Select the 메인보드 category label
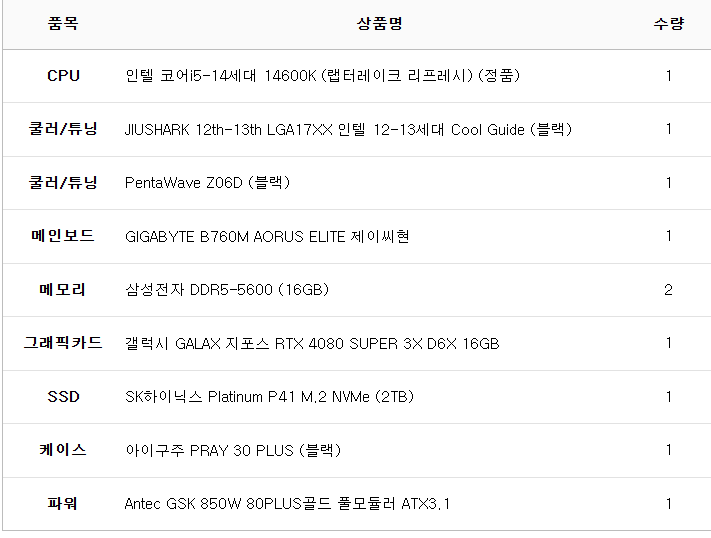711x538 pixels. click(x=63, y=236)
